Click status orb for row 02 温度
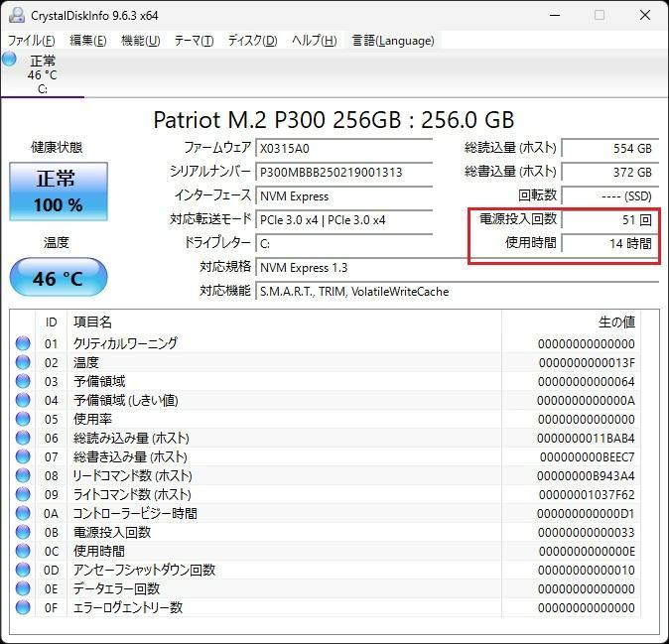 [23, 362]
